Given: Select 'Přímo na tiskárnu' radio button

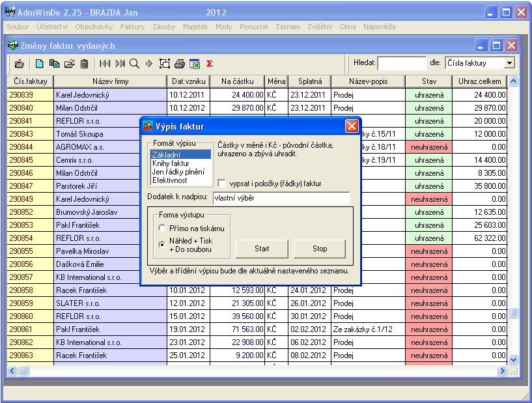Looking at the screenshot, I should point(162,228).
